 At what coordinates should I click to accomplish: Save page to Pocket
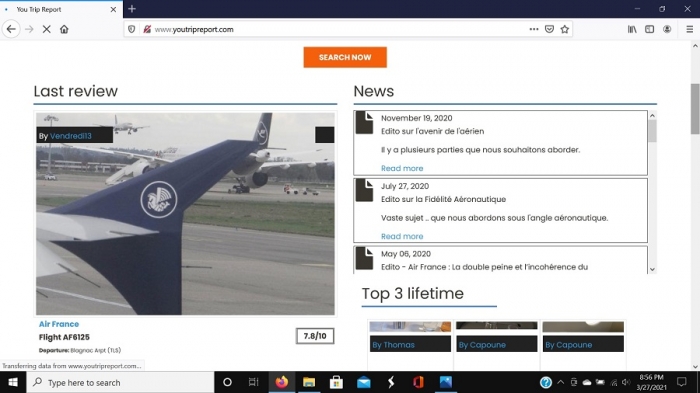pos(550,29)
